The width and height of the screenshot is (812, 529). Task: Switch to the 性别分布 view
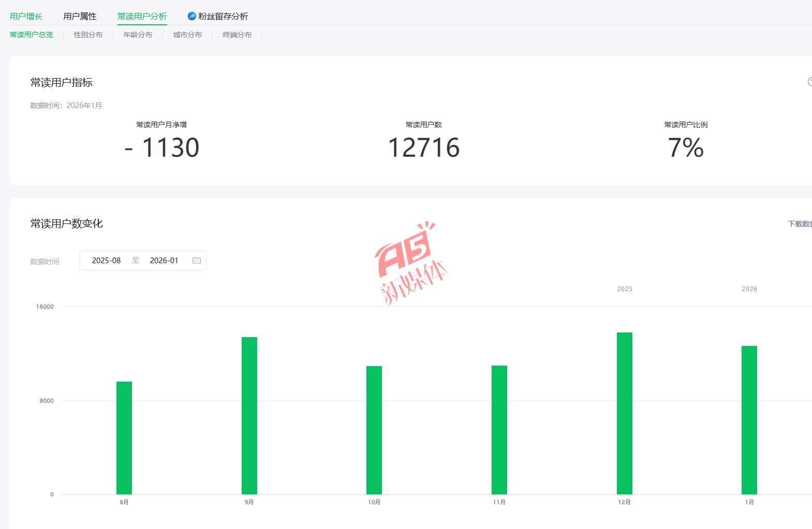click(88, 35)
